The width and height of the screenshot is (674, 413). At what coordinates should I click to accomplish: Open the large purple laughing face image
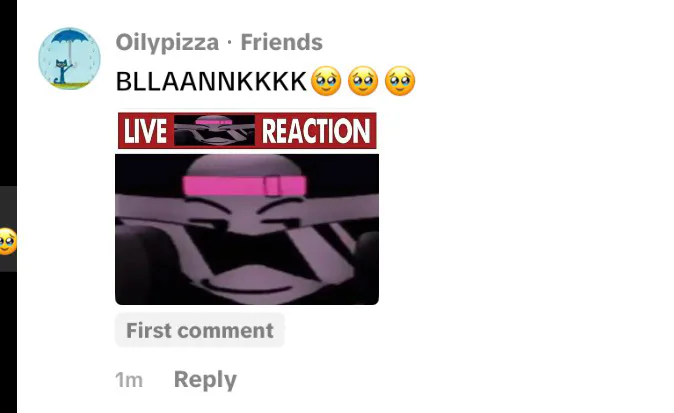(x=247, y=229)
